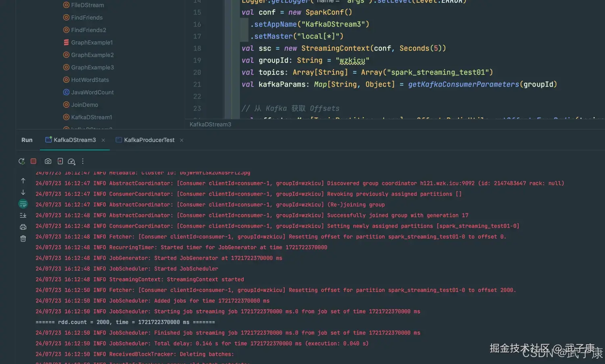Toggle soft-wrap in console output
605x364 pixels.
click(x=23, y=204)
